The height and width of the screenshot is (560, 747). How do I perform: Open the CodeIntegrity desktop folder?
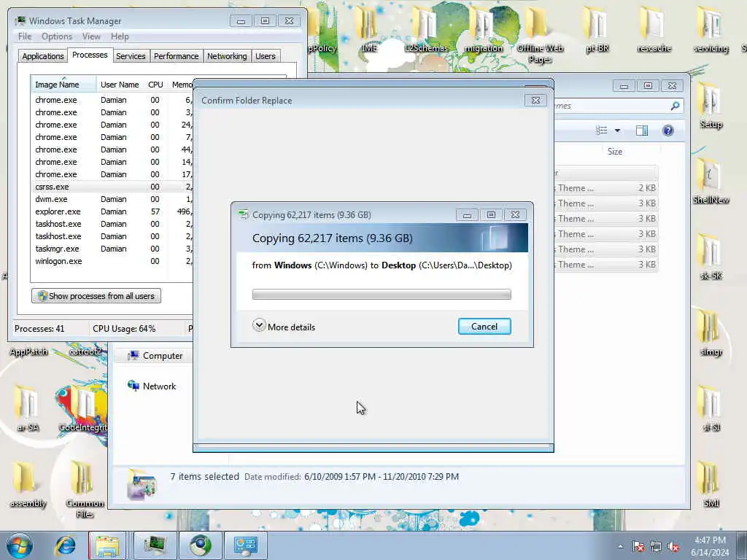(x=83, y=408)
